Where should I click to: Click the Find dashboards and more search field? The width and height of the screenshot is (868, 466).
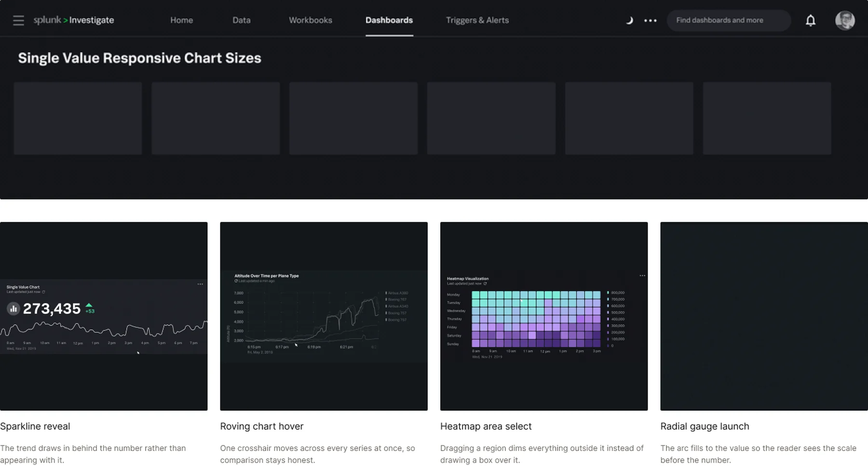(x=729, y=20)
